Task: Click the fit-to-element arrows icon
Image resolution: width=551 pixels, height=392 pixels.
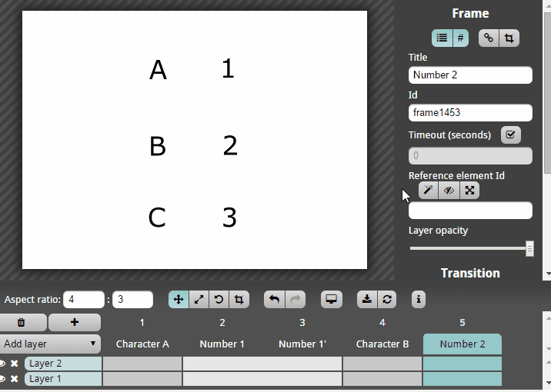Action: [x=469, y=190]
